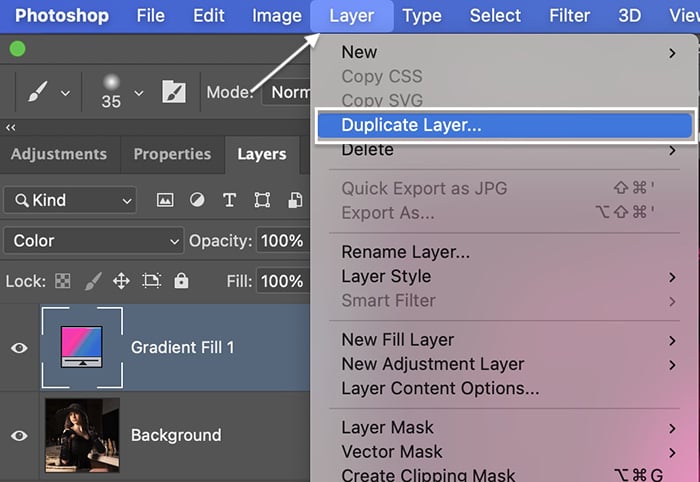Open the Edit menu
Image resolution: width=700 pixels, height=482 pixels.
(208, 16)
